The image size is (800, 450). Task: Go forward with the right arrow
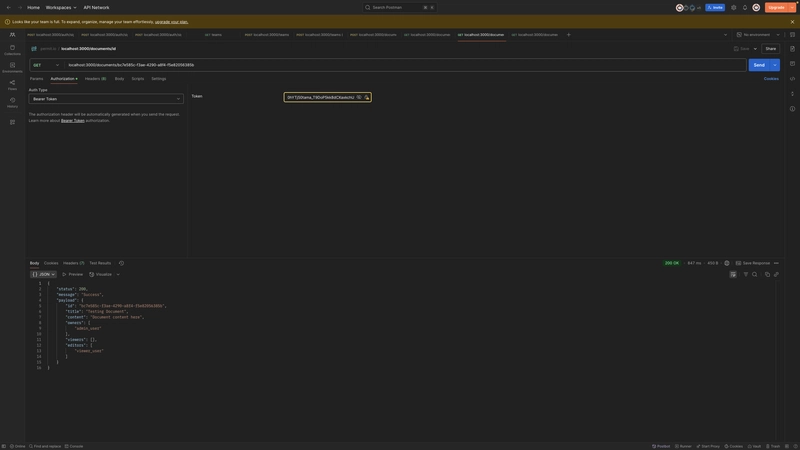tap(20, 8)
